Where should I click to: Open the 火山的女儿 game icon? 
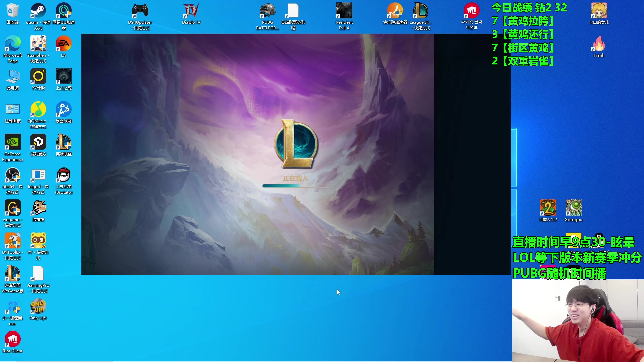click(x=599, y=13)
